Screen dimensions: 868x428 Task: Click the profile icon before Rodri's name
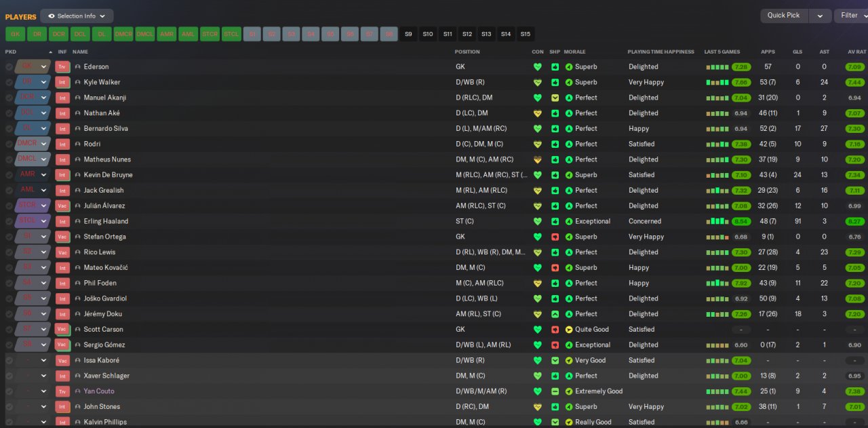pos(77,144)
